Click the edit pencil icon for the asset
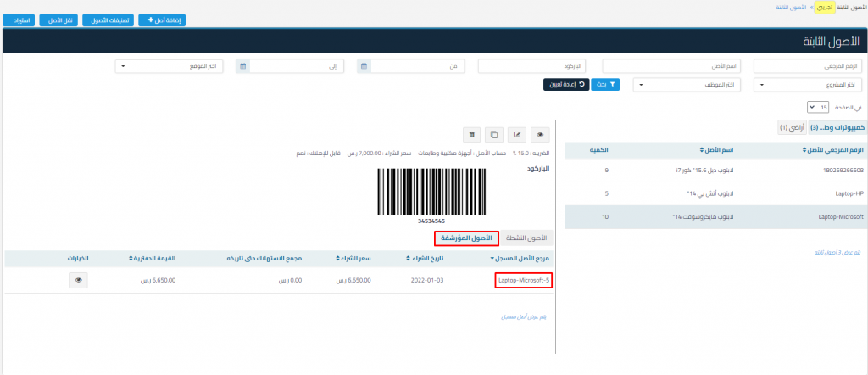Viewport: 868px width, 375px height. coord(517,135)
